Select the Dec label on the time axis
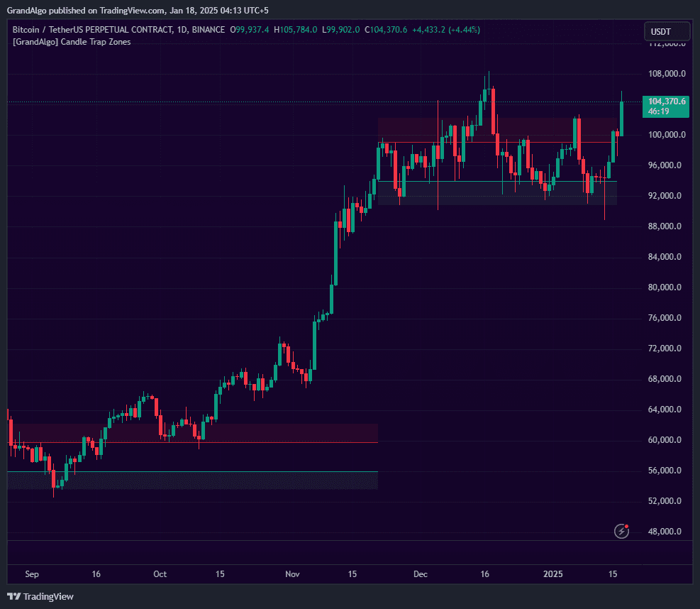Image resolution: width=700 pixels, height=609 pixels. pos(420,574)
